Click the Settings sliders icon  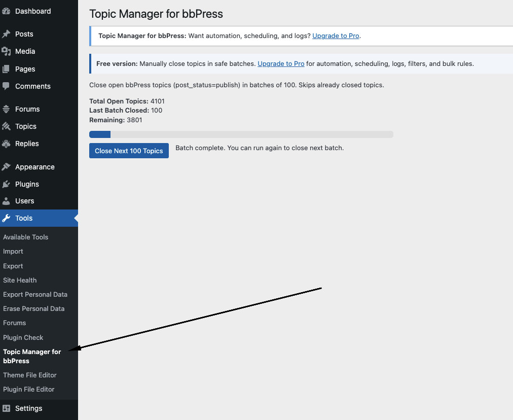(6, 408)
